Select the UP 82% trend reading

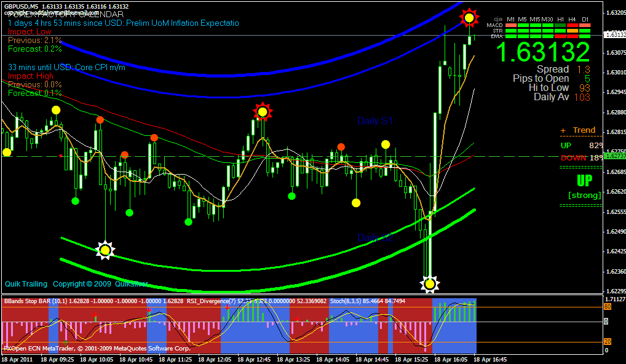[582, 146]
